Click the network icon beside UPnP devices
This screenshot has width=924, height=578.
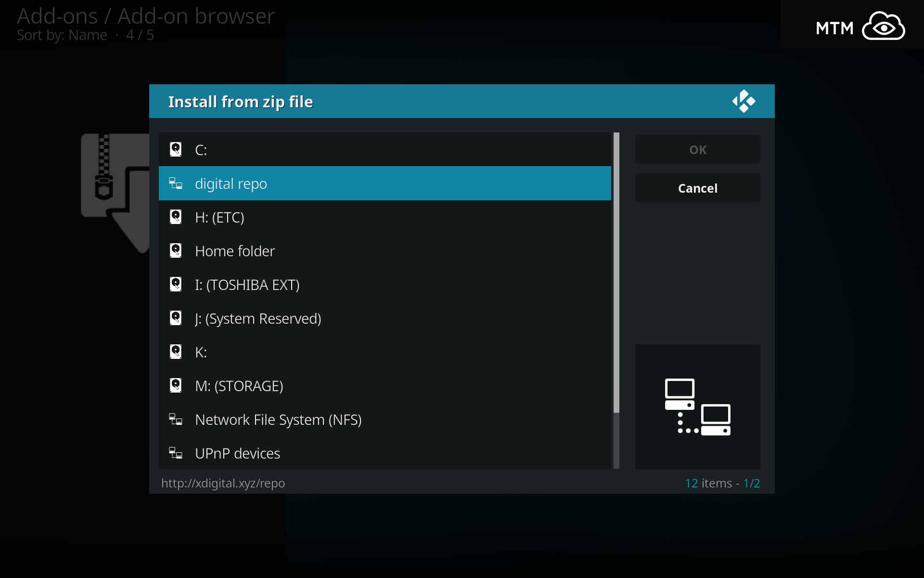tap(176, 453)
